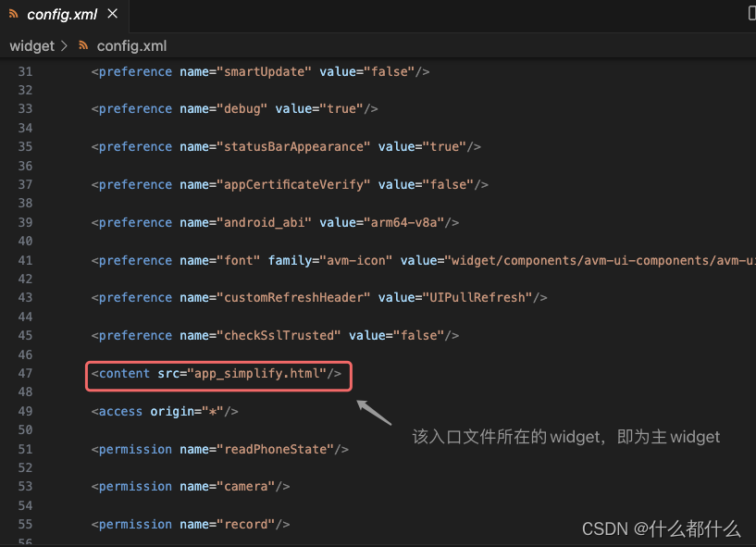Click value="true" on the debug line

pos(319,109)
